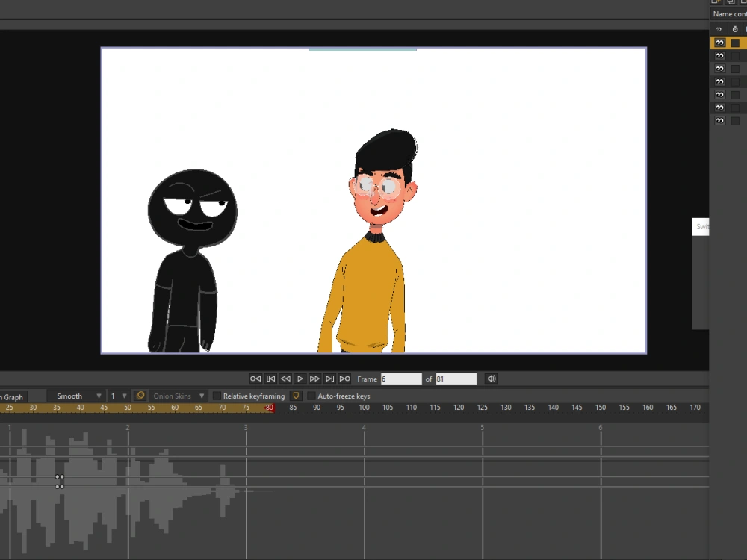Click frame 80 end marker on timeline ruler
747x560 pixels.
coord(270,408)
